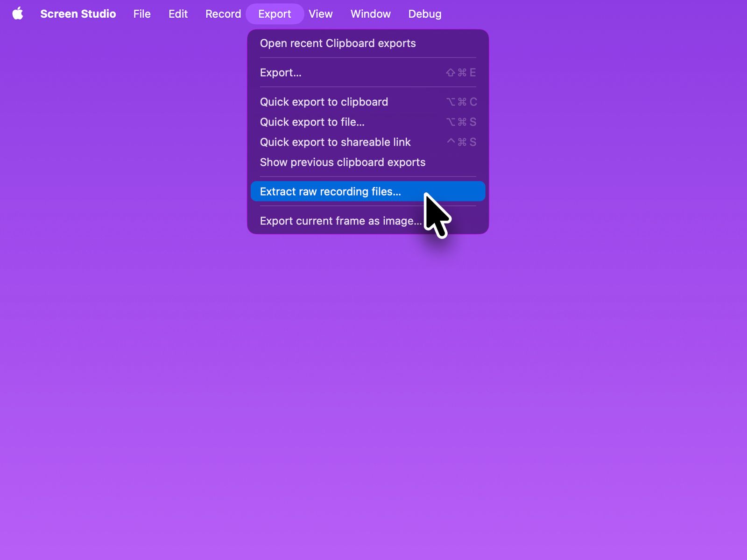Viewport: 747px width, 560px height.
Task: Select Open recent Clipboard exports
Action: tap(338, 43)
